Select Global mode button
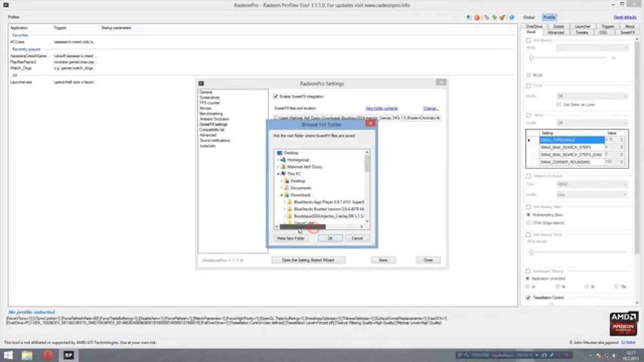644x362 pixels. [529, 17]
